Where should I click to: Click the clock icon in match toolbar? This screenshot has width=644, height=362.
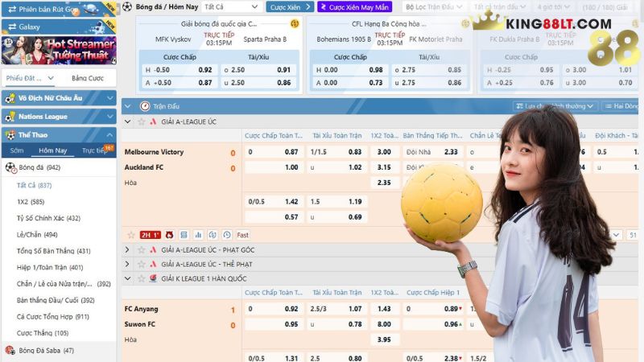[227, 234]
